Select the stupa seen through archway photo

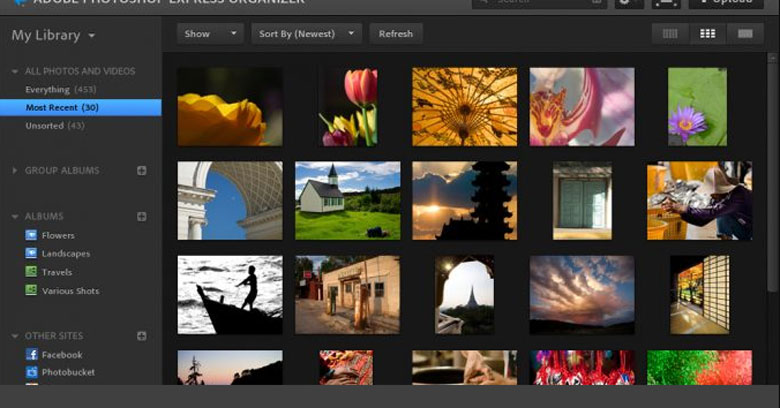click(x=465, y=295)
